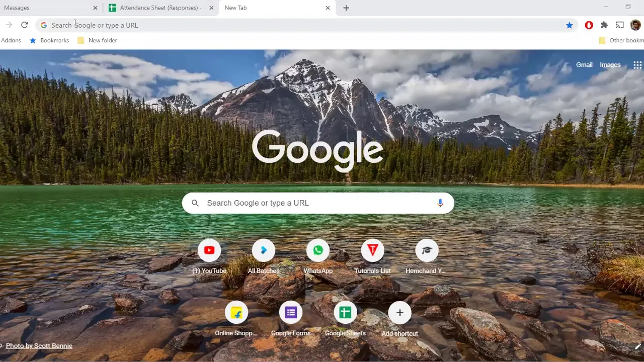This screenshot has height=362, width=644.
Task: Open the Tutorials List shortcut
Action: coord(372,250)
